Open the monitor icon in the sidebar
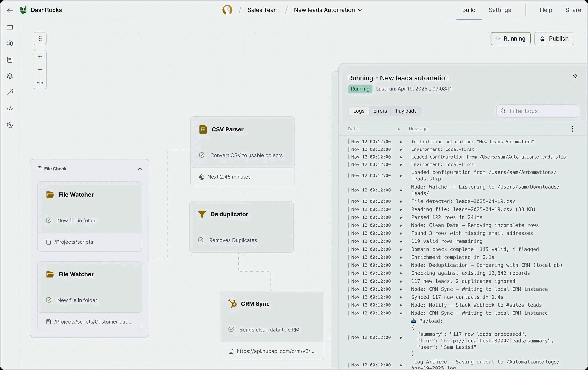Image resolution: width=588 pixels, height=370 pixels. coord(10,27)
